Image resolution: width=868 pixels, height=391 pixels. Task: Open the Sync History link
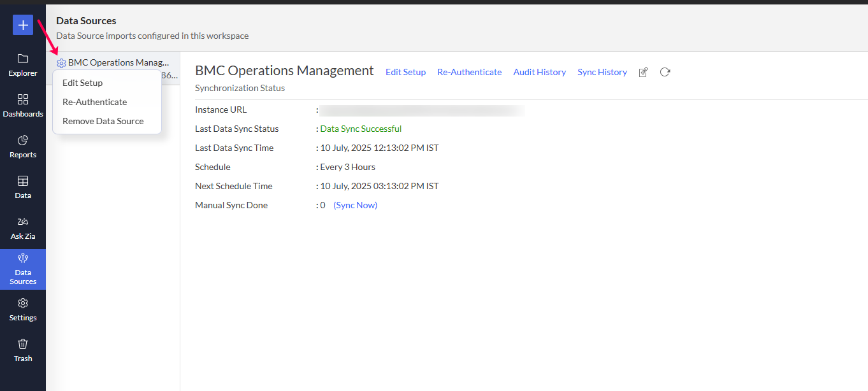point(602,72)
